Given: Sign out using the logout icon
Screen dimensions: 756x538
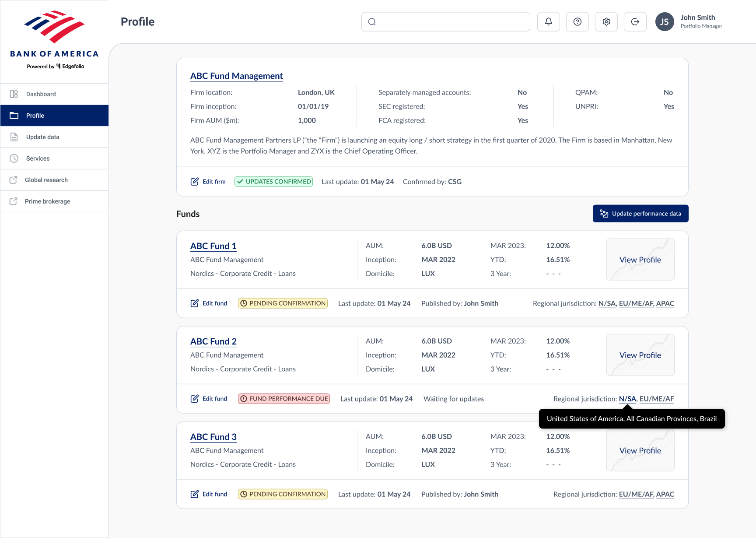Looking at the screenshot, I should tap(635, 21).
